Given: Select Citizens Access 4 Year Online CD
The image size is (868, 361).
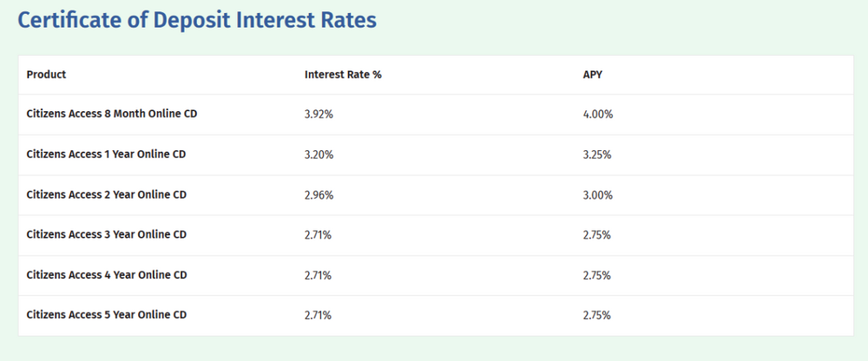Looking at the screenshot, I should click(x=107, y=275).
